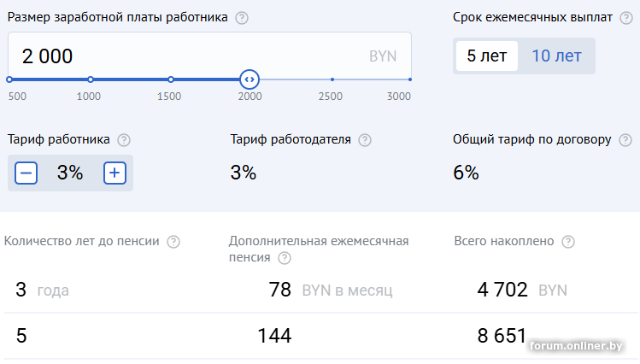Screen dimensions: 640x364
Task: Click help icon next to salary size label
Action: (242, 18)
